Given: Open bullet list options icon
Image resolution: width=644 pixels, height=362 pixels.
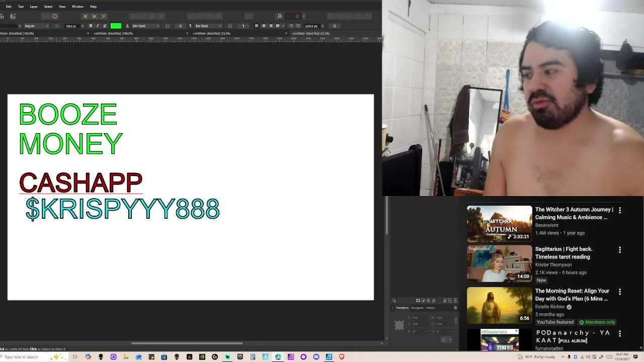Looking at the screenshot, I should [291, 26].
